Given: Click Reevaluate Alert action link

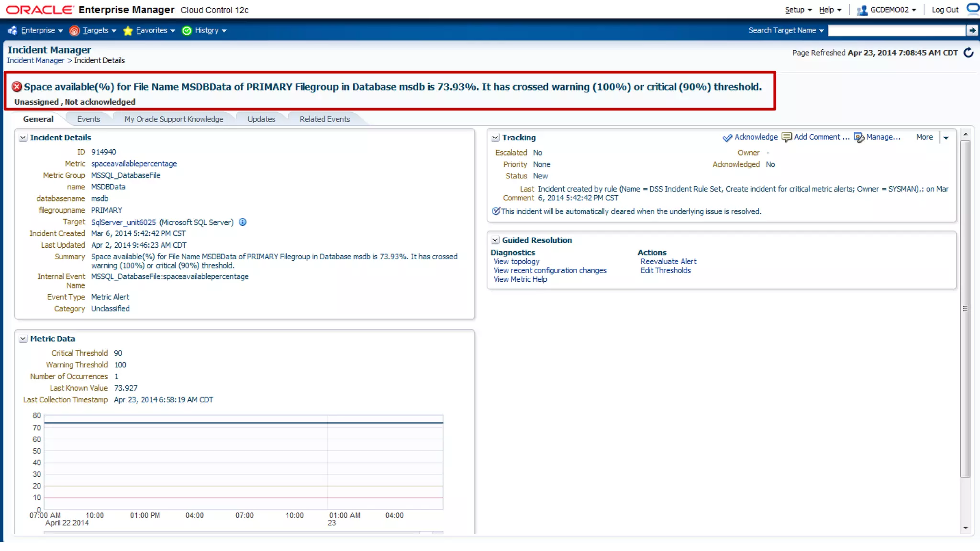Looking at the screenshot, I should point(668,262).
